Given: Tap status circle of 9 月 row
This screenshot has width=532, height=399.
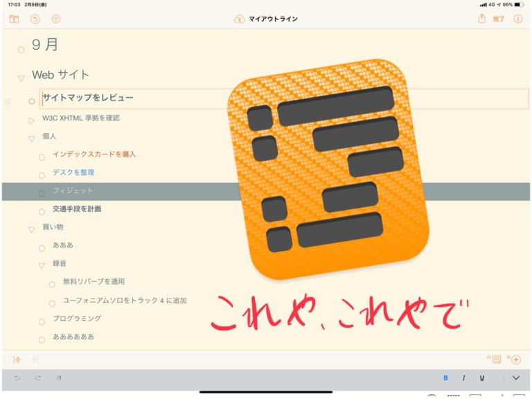Looking at the screenshot, I should coord(21,50).
